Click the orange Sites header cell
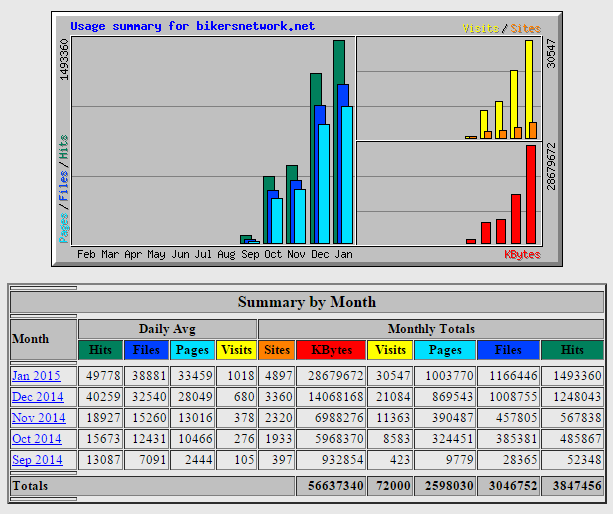 pyautogui.click(x=276, y=350)
